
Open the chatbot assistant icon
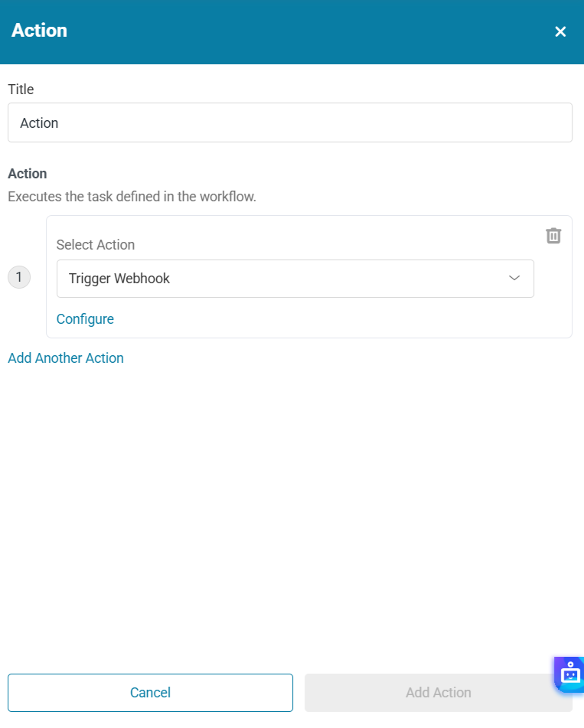coord(570,674)
